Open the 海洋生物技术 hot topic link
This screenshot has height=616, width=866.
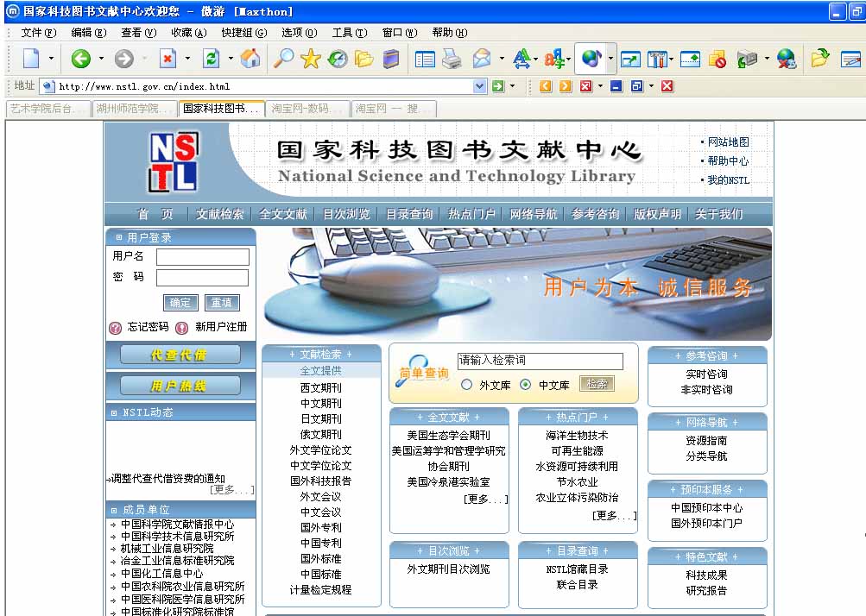click(x=577, y=436)
